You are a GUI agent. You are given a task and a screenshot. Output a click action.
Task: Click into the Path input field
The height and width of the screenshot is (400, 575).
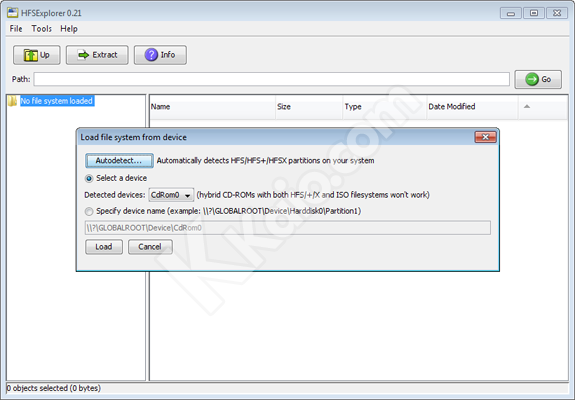point(272,79)
